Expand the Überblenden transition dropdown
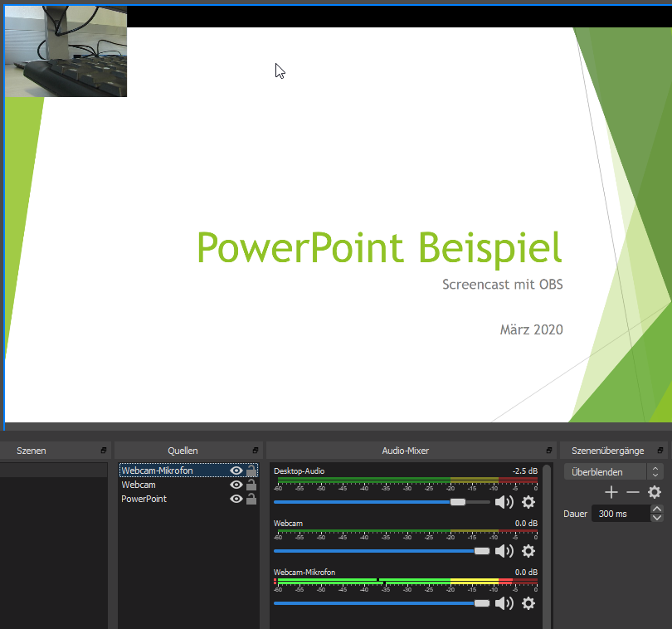 click(655, 472)
